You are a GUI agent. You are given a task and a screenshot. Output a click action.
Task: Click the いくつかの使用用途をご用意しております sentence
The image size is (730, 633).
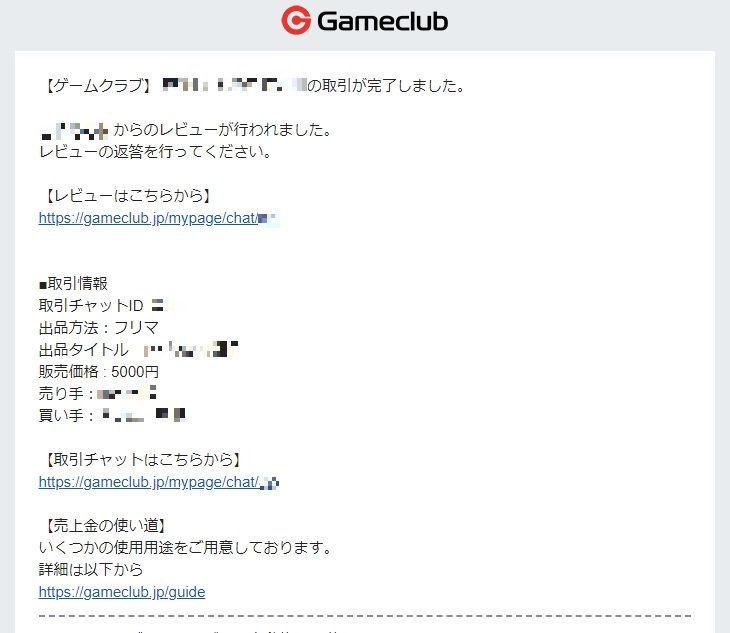[x=185, y=548]
